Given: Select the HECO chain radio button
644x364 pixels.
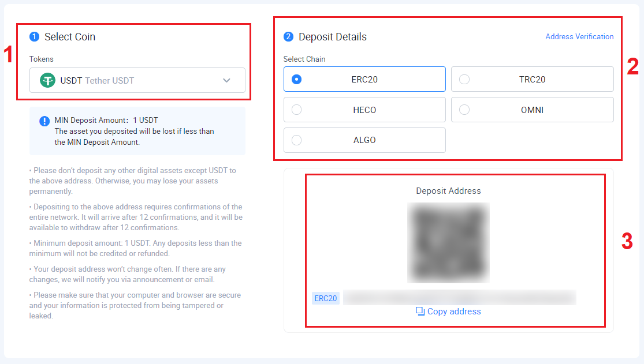Looking at the screenshot, I should (296, 110).
